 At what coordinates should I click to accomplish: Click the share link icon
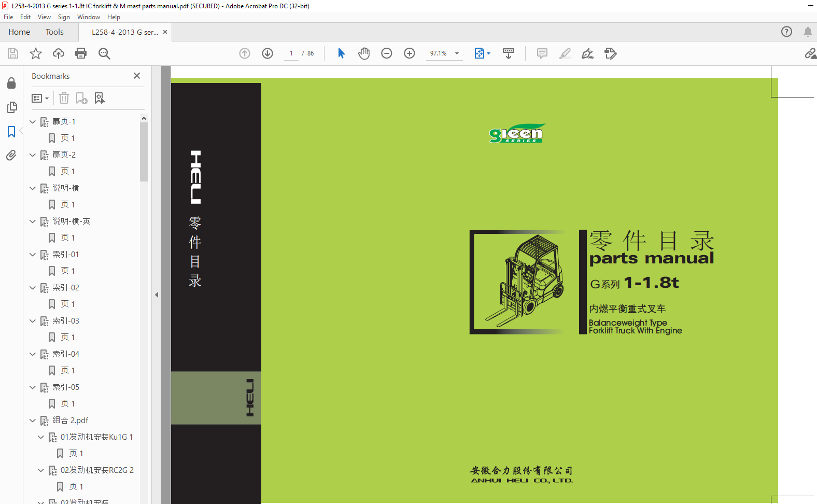tap(810, 53)
